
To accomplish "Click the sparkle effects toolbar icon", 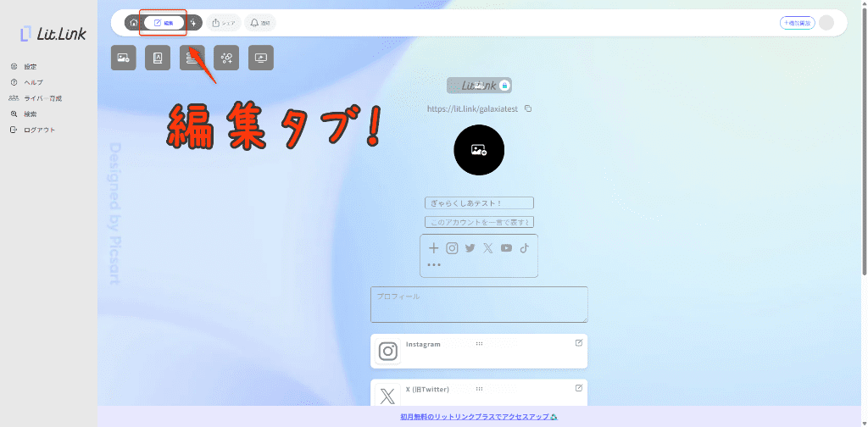I will (226, 58).
